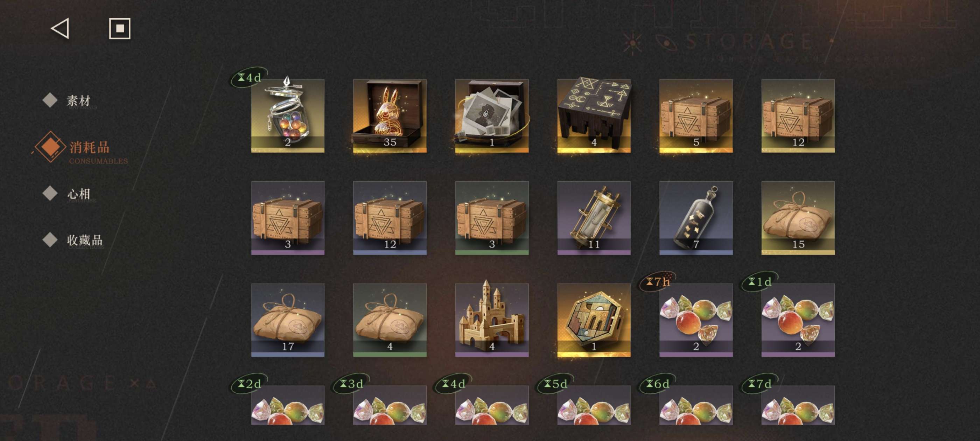Screen dimensions: 980x441
Task: Select the wooden castle blocks item
Action: coord(492,320)
